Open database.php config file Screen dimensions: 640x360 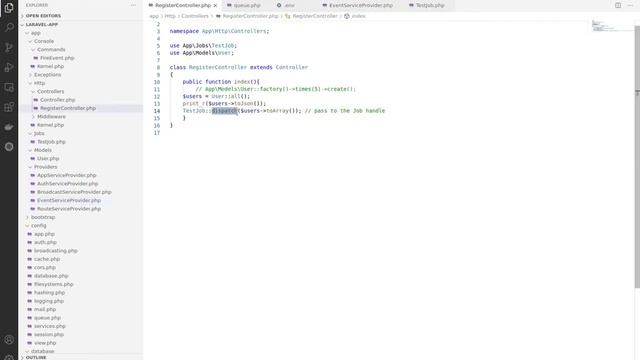tap(51, 276)
